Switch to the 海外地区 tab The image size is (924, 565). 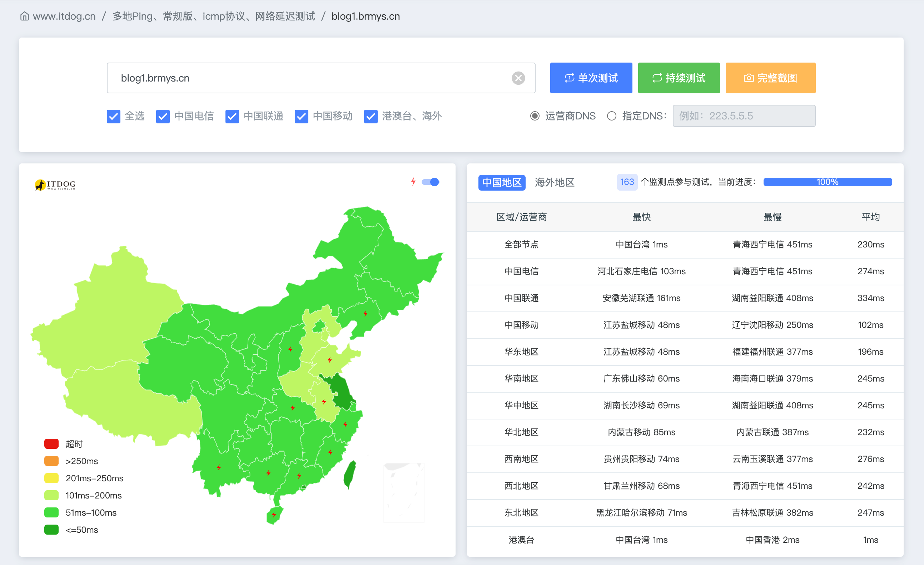click(555, 182)
